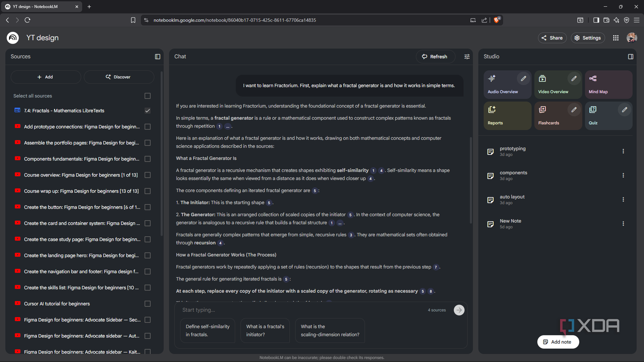644x362 pixels.
Task: Open more options for prototyping note
Action: click(x=623, y=151)
